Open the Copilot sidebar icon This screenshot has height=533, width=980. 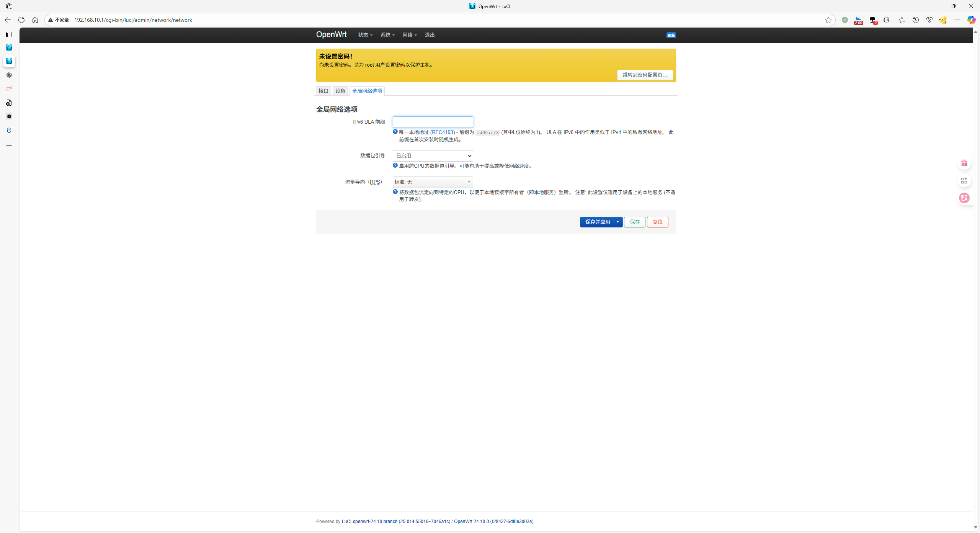pyautogui.click(x=971, y=20)
